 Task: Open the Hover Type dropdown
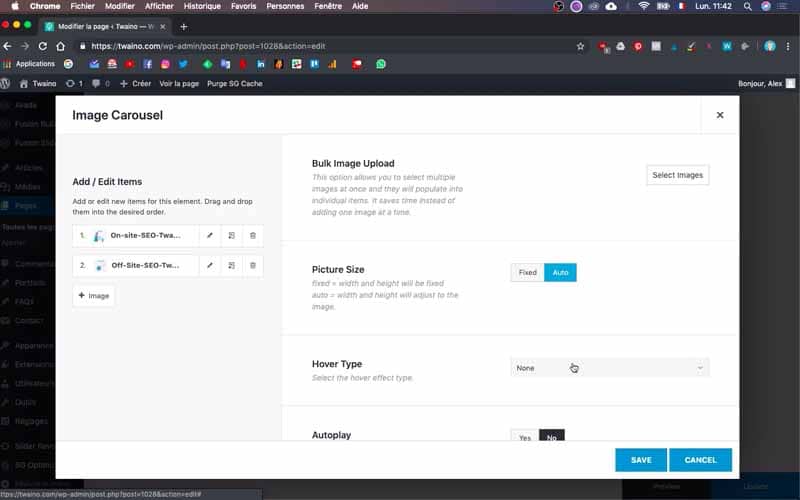[x=610, y=368]
